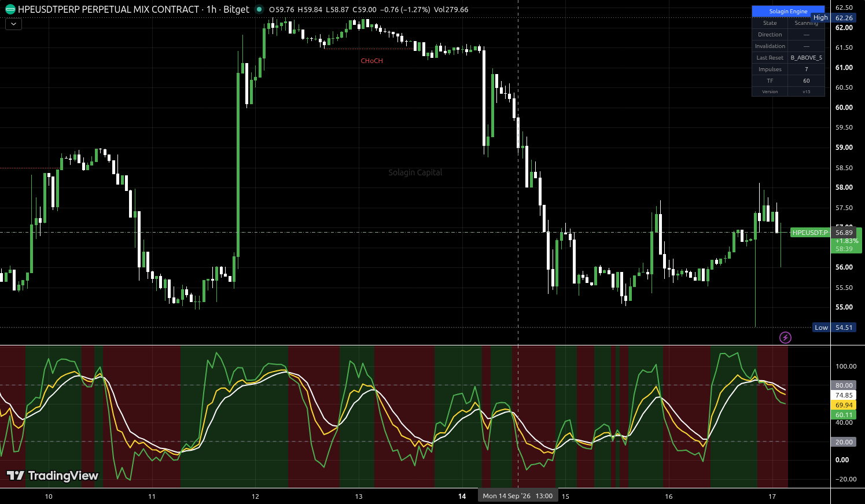
Task: Click the red CHoCH chart label
Action: tap(371, 61)
